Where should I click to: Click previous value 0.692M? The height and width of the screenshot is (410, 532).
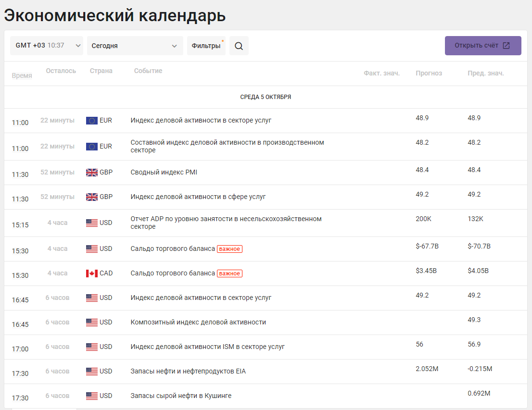coord(479,393)
